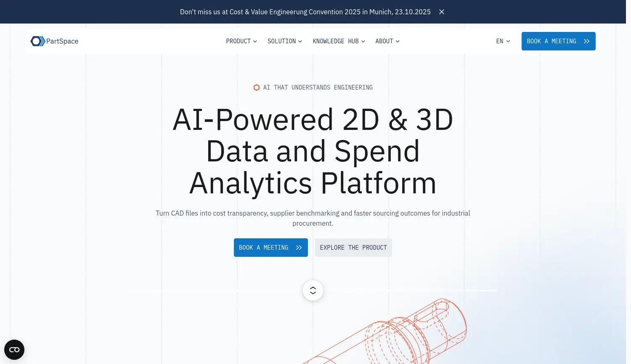Image resolution: width=631 pixels, height=364 pixels.
Task: Click the chevron arrow next to ABOUT
Action: pos(398,42)
